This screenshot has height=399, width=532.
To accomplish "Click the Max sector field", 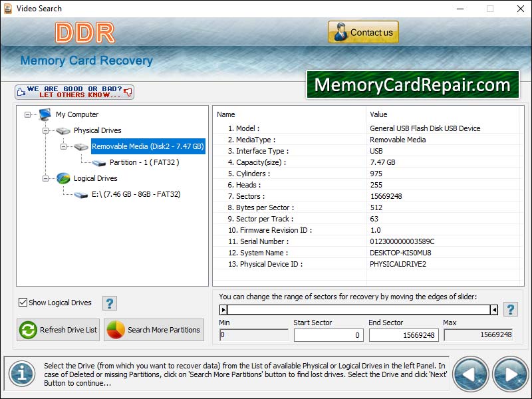I will point(478,335).
